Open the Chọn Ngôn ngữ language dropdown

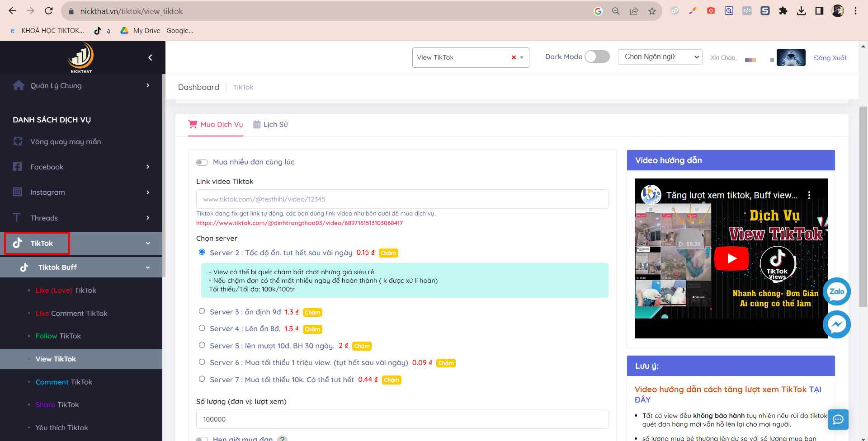(660, 57)
